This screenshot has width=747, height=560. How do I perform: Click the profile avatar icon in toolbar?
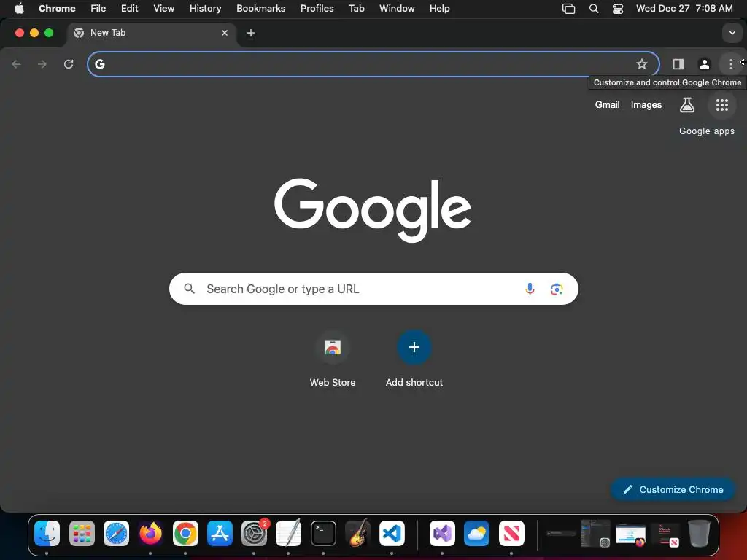click(x=704, y=64)
